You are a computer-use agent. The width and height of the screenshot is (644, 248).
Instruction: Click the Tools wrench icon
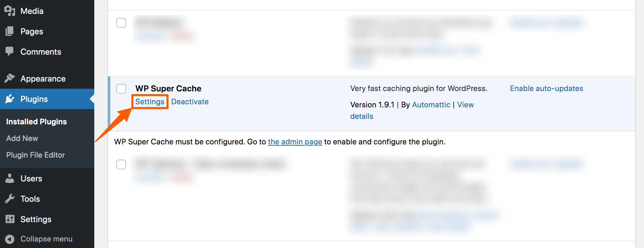(10, 199)
